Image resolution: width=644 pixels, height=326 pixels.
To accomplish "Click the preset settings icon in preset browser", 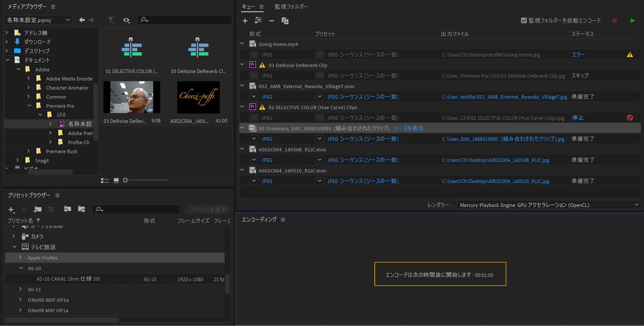I will coord(51,209).
